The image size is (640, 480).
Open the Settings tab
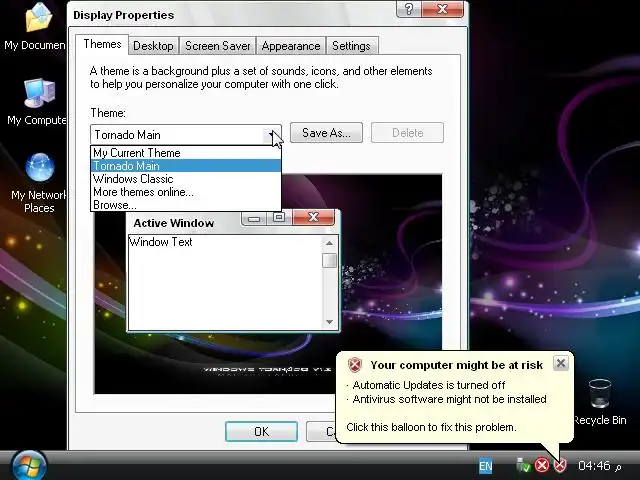coord(351,46)
